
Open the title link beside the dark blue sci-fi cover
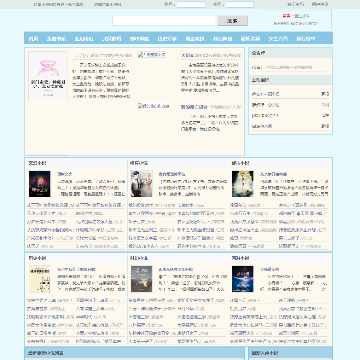[x=269, y=269]
